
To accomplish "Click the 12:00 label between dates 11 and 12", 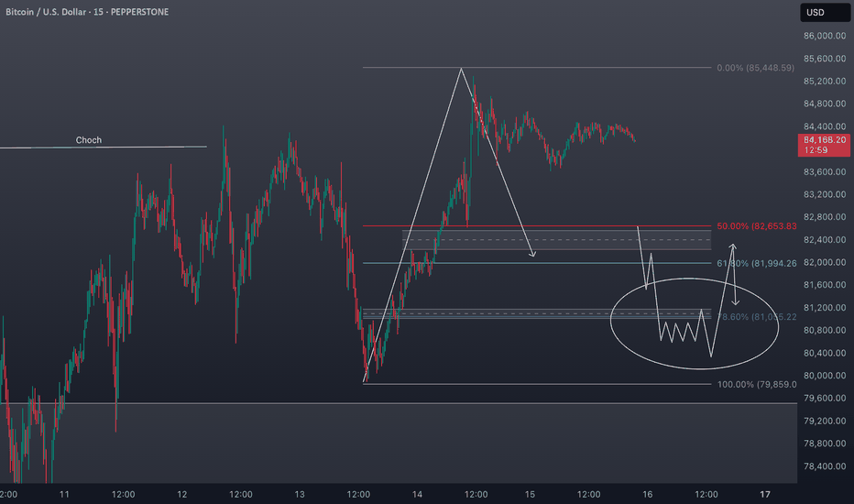I will (123, 494).
